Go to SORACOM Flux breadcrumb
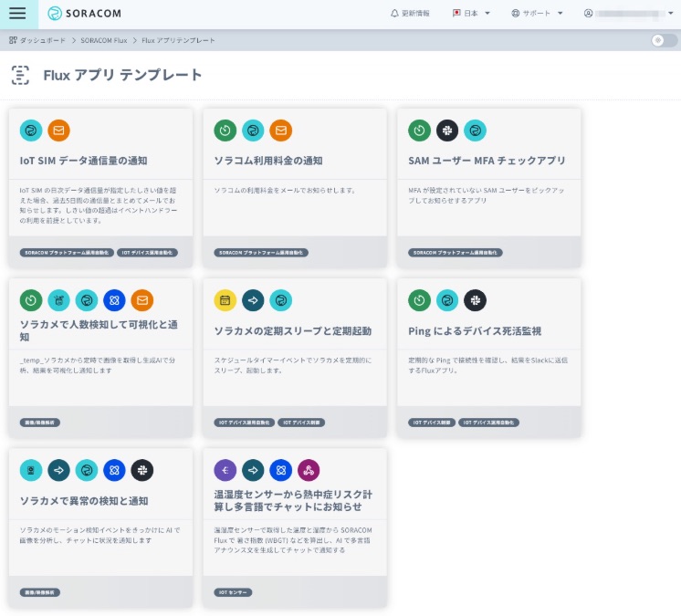 click(x=104, y=40)
